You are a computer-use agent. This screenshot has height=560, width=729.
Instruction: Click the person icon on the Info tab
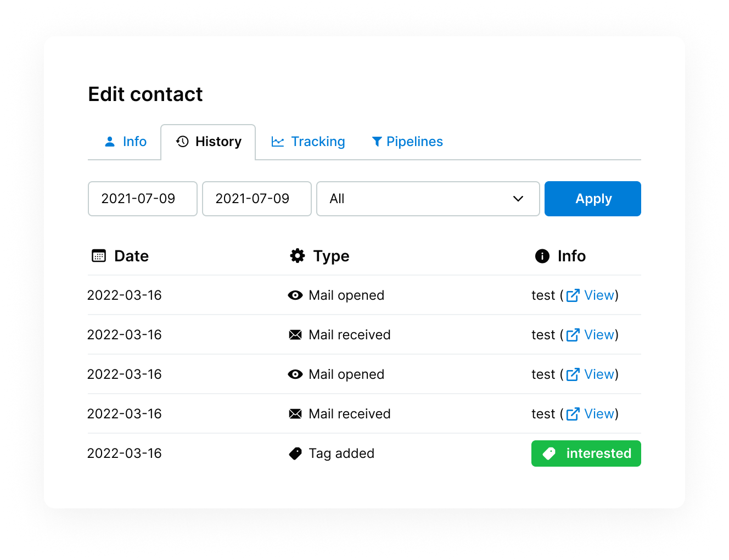(x=110, y=142)
